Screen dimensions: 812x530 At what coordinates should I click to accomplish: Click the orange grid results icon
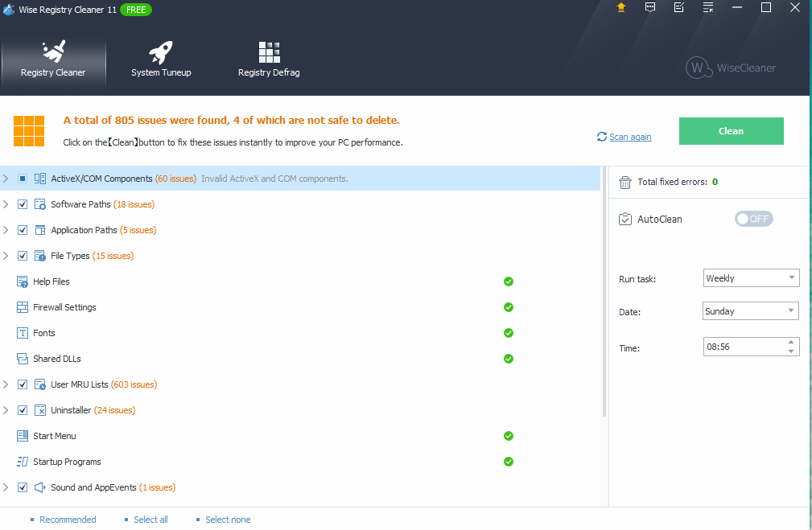pyautogui.click(x=29, y=131)
